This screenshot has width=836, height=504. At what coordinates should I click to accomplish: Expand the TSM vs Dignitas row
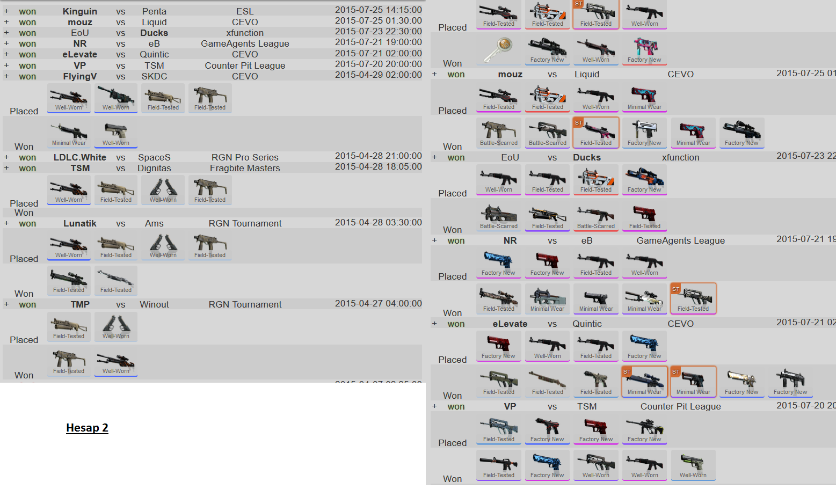pyautogui.click(x=6, y=168)
